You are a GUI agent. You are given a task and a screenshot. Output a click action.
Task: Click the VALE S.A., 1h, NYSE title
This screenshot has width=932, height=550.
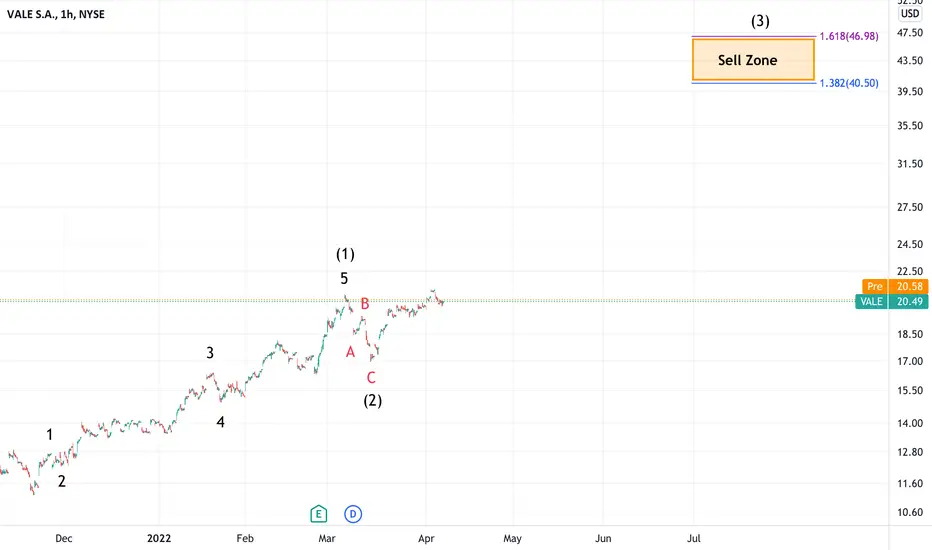click(56, 14)
